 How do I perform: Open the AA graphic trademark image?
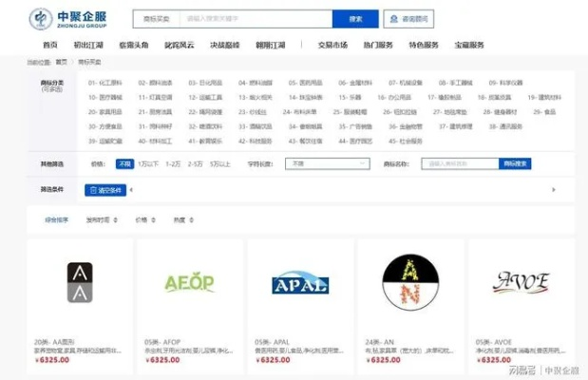pyautogui.click(x=80, y=282)
